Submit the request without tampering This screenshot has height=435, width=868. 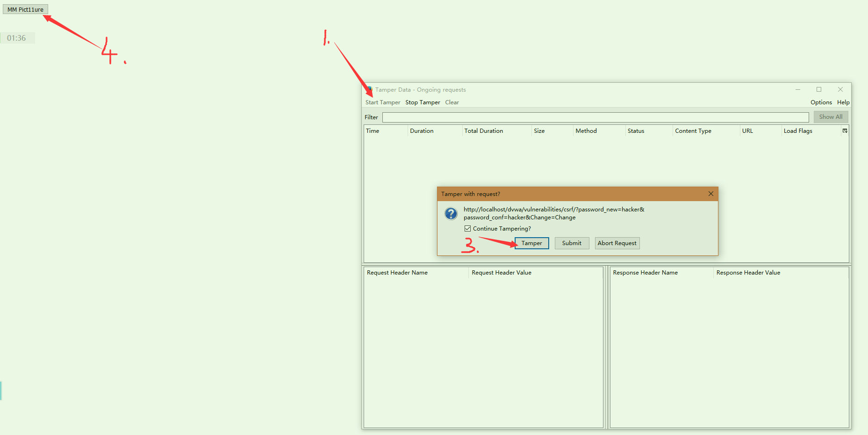(572, 243)
